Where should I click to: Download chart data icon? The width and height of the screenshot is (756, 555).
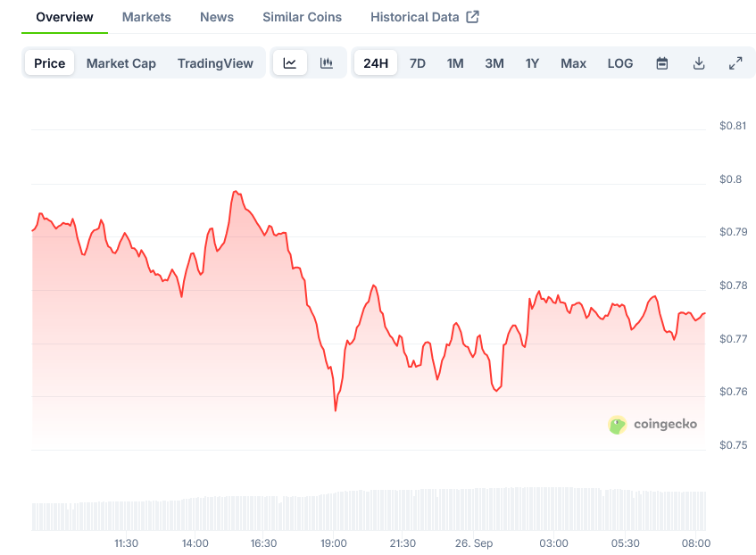(699, 63)
